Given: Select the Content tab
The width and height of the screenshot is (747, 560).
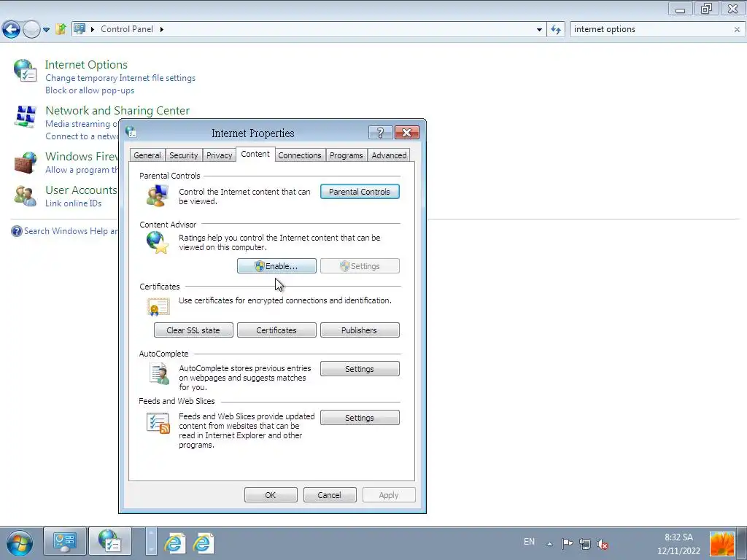Looking at the screenshot, I should [255, 155].
